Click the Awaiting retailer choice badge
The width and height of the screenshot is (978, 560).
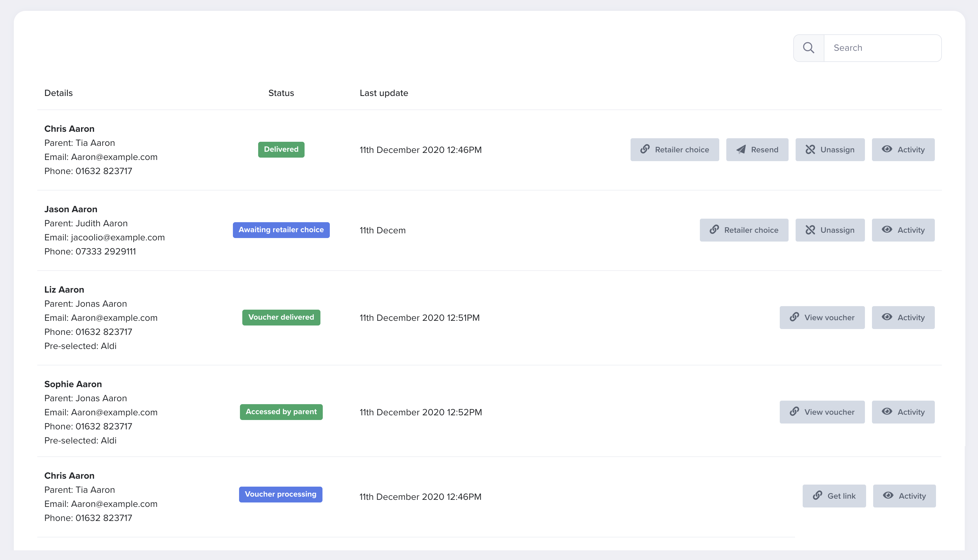pyautogui.click(x=281, y=230)
